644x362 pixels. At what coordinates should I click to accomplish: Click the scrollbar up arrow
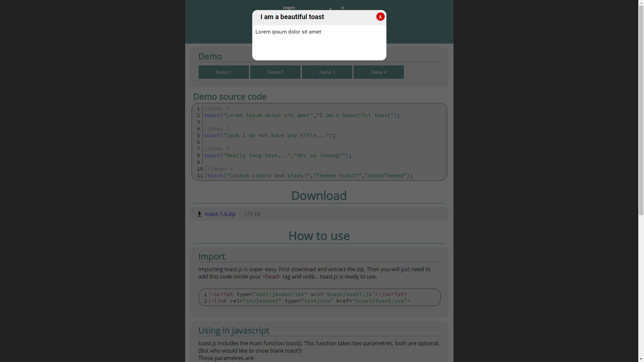(x=641, y=2)
